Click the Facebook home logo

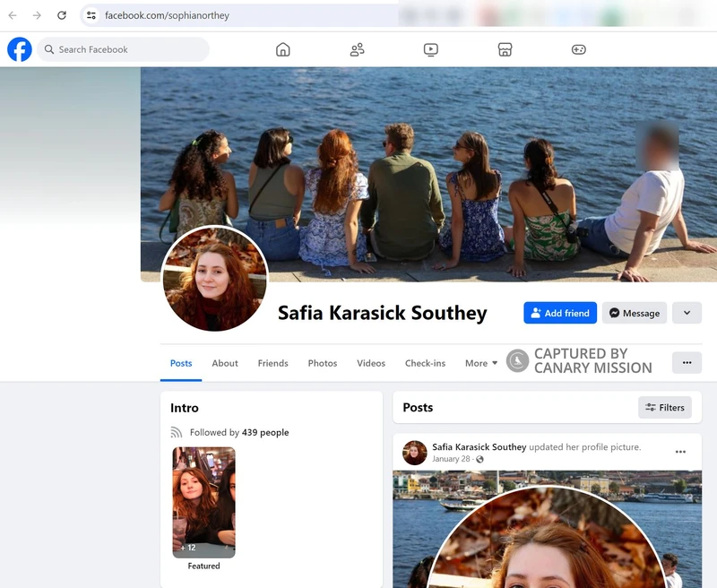click(x=19, y=49)
